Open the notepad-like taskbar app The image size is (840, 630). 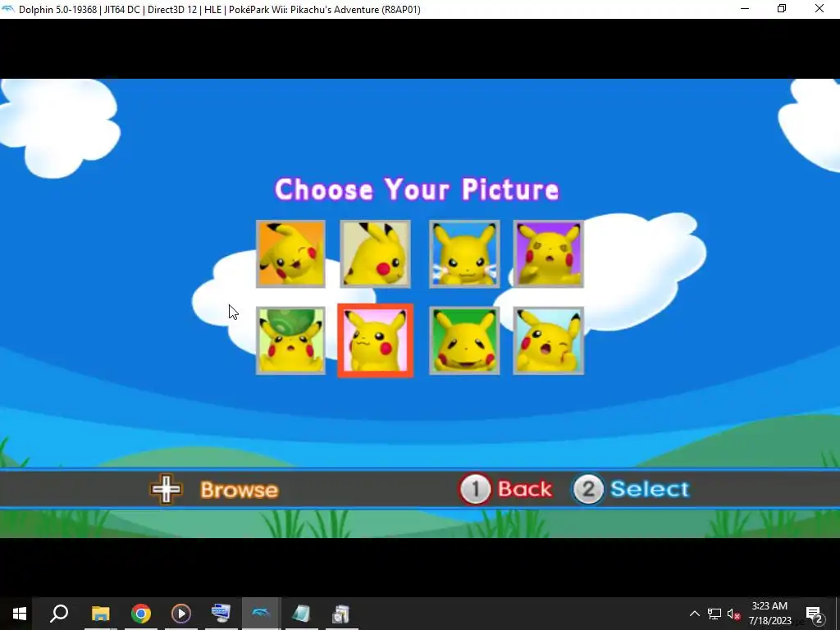[302, 614]
